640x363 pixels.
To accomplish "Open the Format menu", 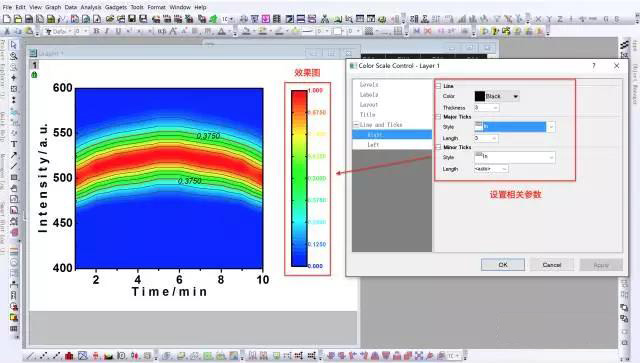I will [x=156, y=7].
